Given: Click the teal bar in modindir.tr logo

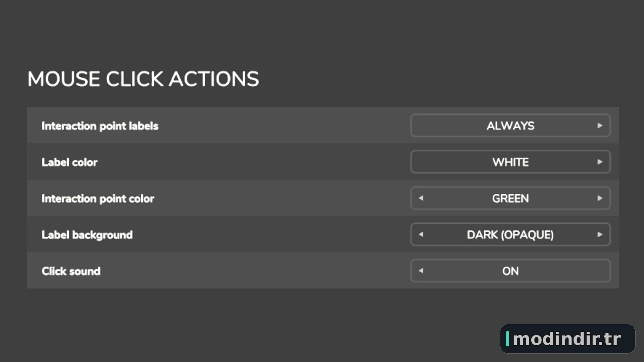Looking at the screenshot, I should pos(508,339).
